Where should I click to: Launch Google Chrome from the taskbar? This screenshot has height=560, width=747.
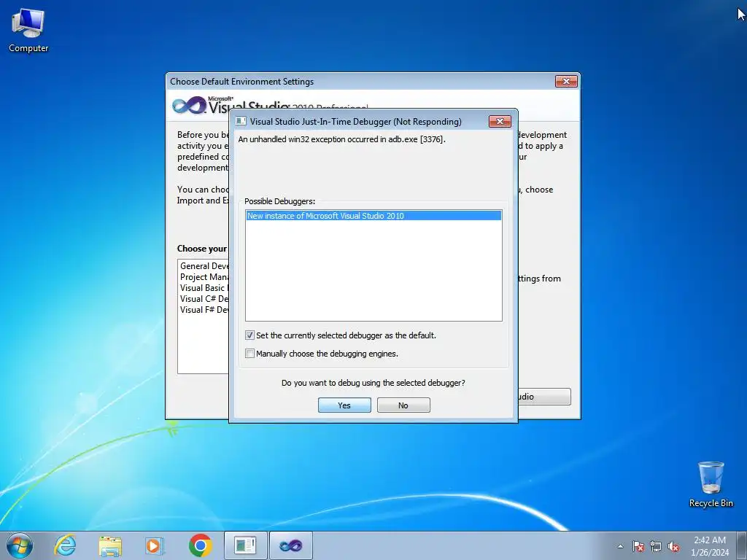[200, 545]
